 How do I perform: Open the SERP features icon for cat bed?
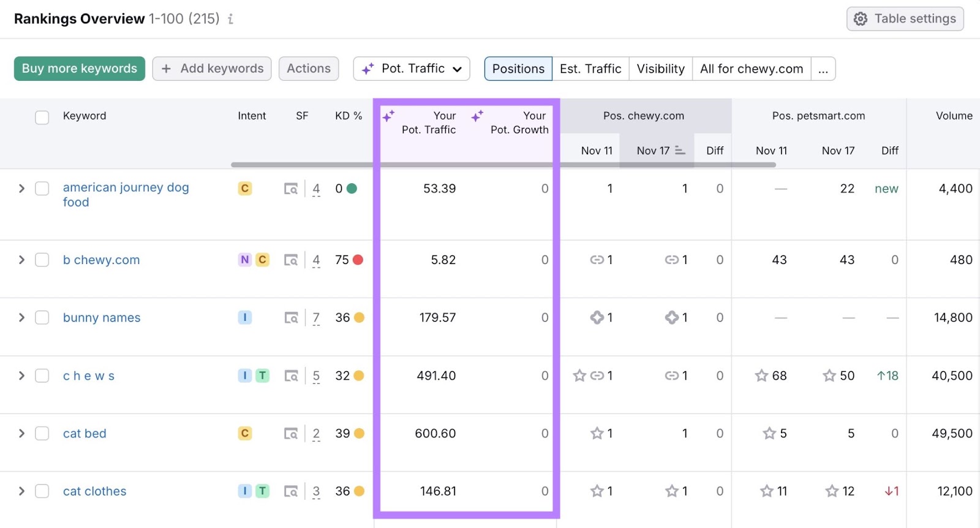coord(291,433)
